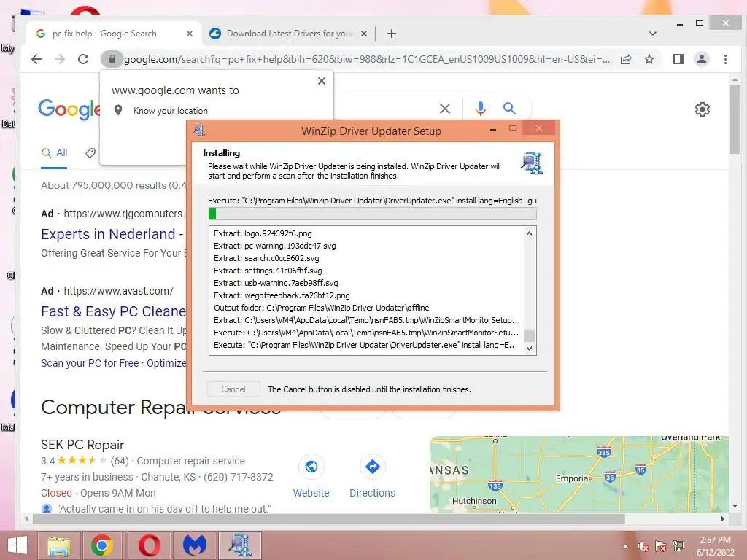Click the Chrome forward navigation arrow
The width and height of the screenshot is (747, 560).
point(60,59)
